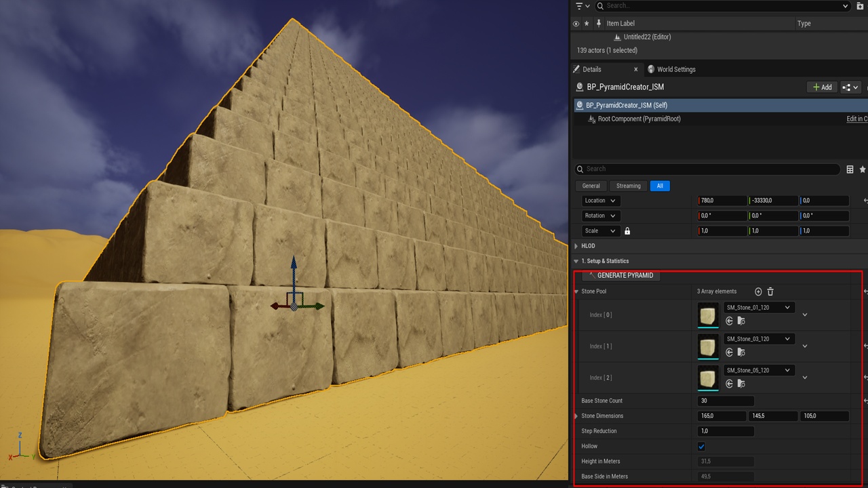Toggle the Hollow checkbox
This screenshot has width=868, height=488.
click(x=701, y=447)
